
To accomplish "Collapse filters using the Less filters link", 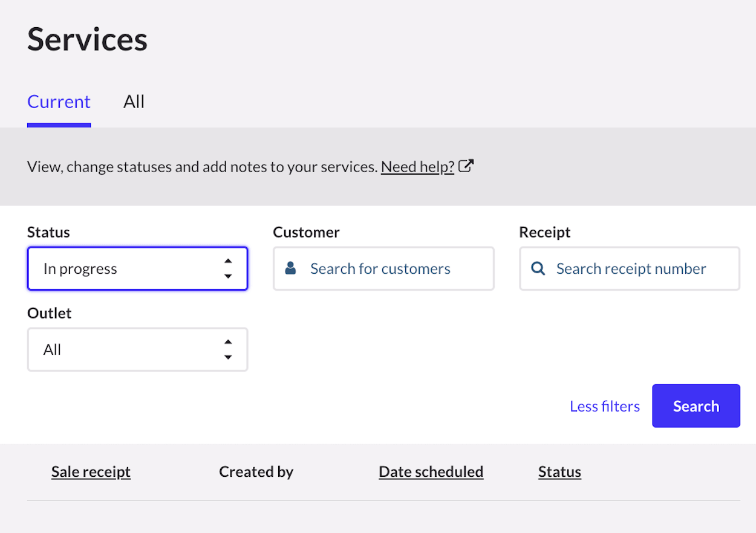I will (x=604, y=406).
